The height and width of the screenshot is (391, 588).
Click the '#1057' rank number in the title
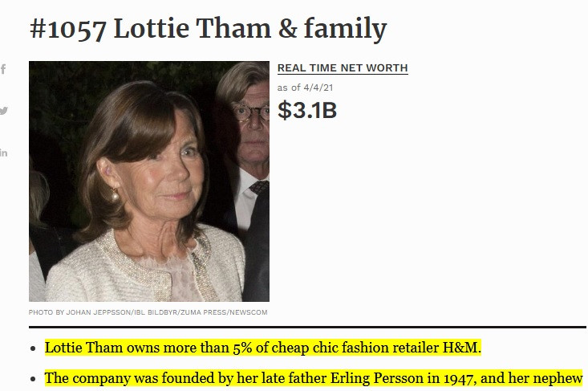(68, 30)
